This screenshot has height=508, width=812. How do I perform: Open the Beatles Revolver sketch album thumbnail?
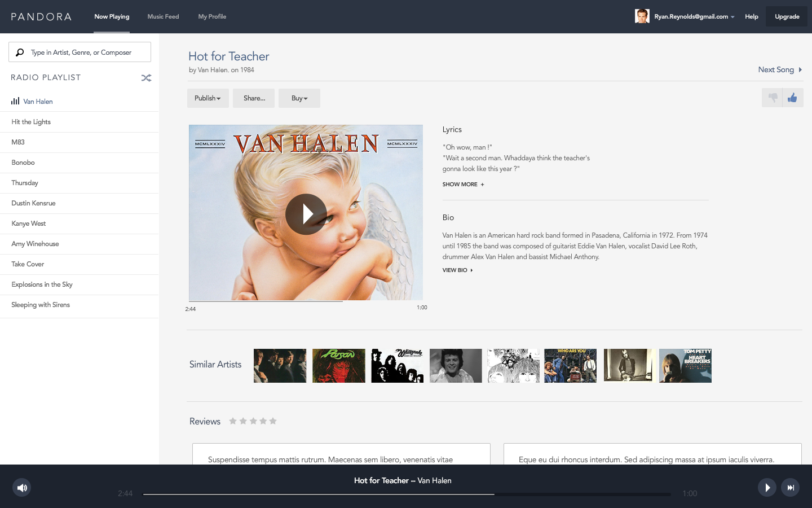point(513,366)
